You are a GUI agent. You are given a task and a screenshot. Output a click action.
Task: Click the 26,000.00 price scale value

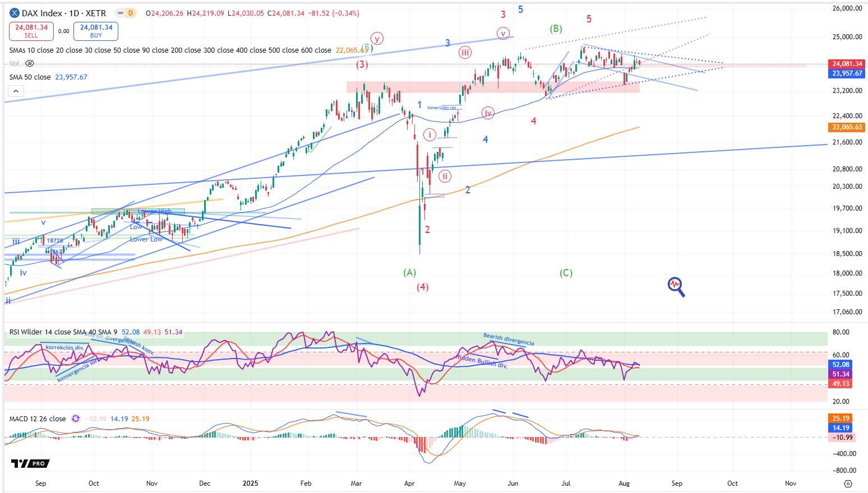click(847, 8)
